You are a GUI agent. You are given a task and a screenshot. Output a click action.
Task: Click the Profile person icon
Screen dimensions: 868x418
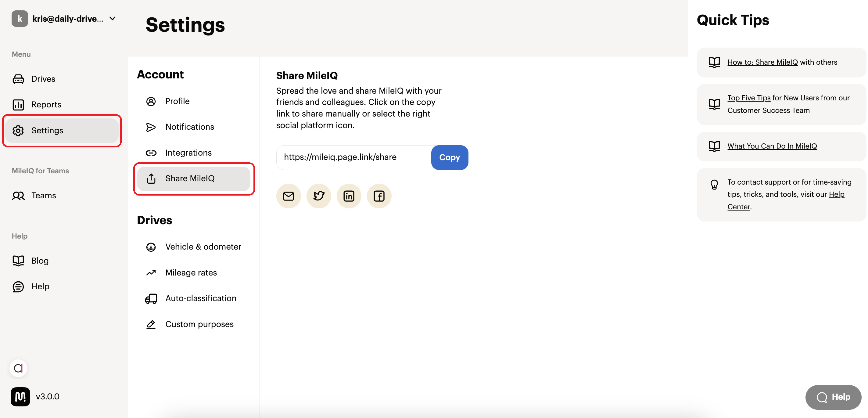pyautogui.click(x=151, y=101)
